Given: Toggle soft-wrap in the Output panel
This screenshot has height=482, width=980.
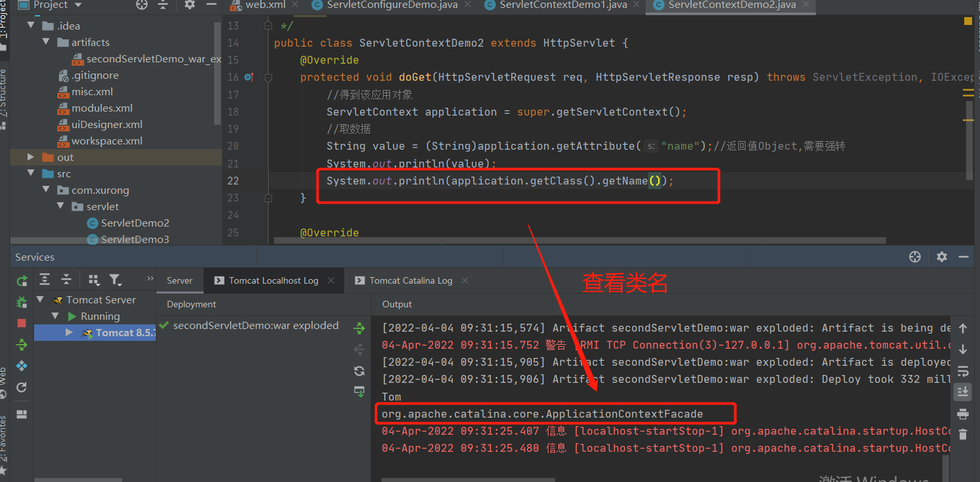Looking at the screenshot, I should pyautogui.click(x=963, y=371).
